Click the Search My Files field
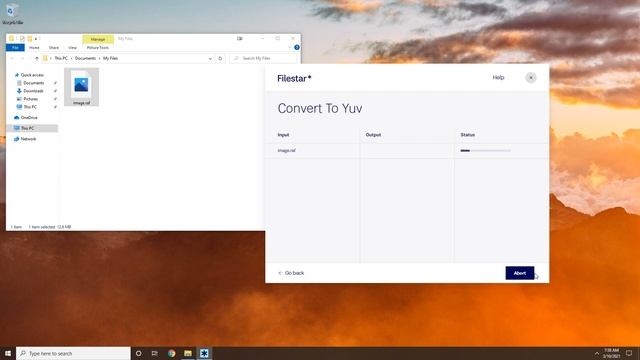Screen dimensions: 640x360 click(263, 59)
